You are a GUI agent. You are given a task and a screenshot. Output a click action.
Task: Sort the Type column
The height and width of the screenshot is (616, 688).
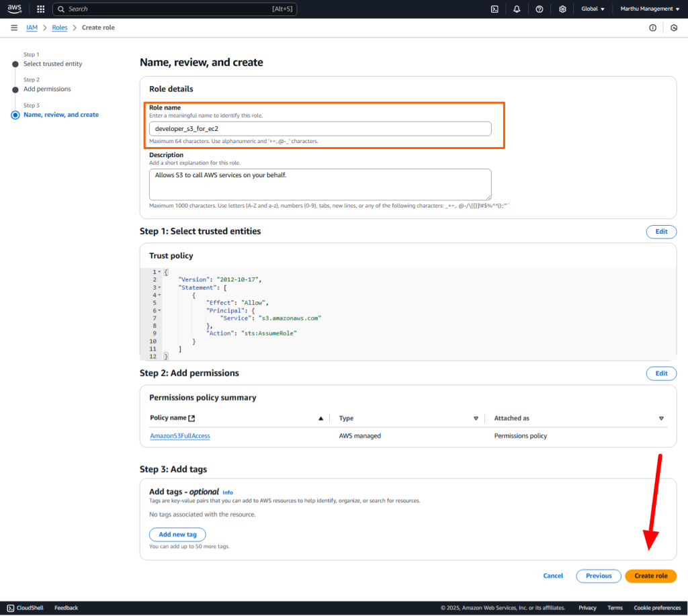(476, 419)
